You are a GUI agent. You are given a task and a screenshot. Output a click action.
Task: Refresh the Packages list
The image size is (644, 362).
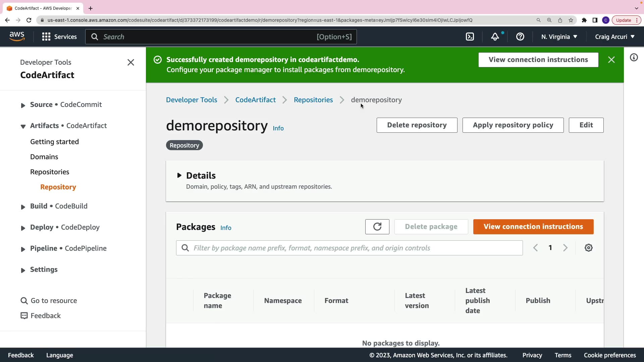(377, 227)
